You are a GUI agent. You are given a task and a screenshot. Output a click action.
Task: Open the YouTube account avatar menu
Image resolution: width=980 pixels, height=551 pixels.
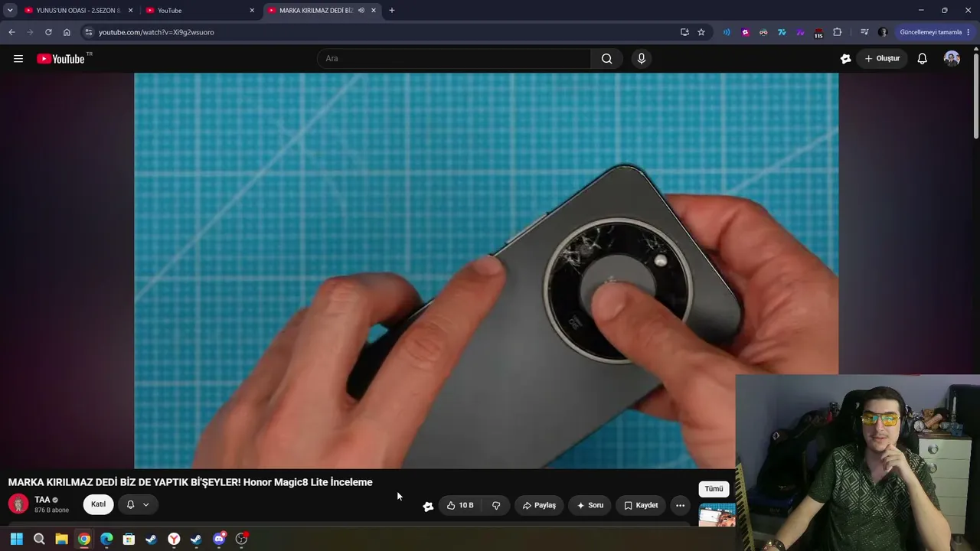click(x=952, y=59)
